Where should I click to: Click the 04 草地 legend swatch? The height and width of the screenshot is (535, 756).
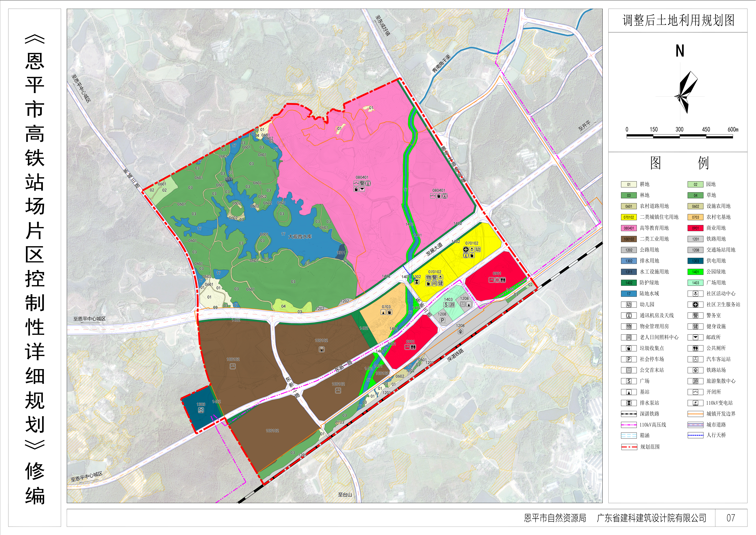click(x=695, y=195)
